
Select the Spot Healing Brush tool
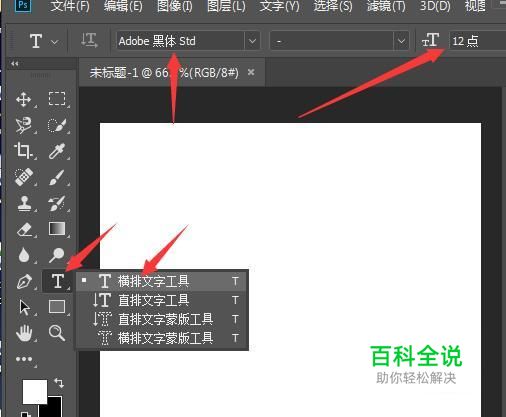[24, 177]
